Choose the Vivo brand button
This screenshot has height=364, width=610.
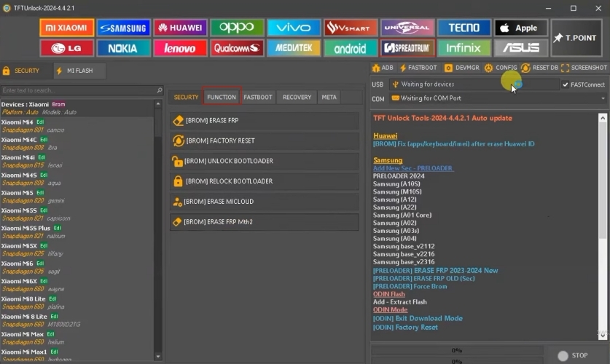click(x=294, y=28)
